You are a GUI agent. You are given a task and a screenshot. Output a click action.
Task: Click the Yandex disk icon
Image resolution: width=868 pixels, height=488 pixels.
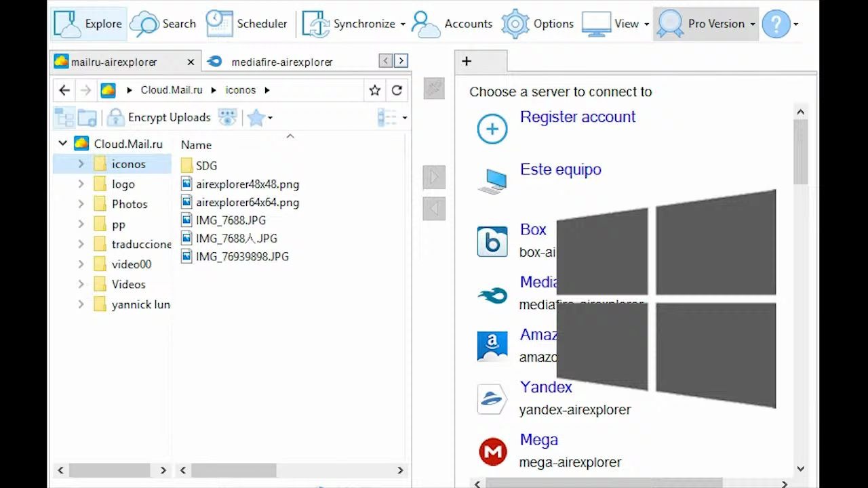(492, 399)
